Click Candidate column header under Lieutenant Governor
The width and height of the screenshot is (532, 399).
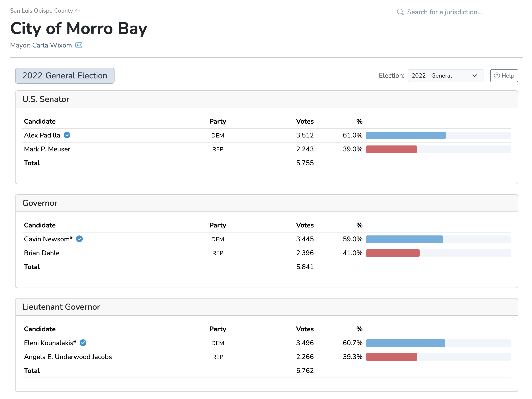40,329
